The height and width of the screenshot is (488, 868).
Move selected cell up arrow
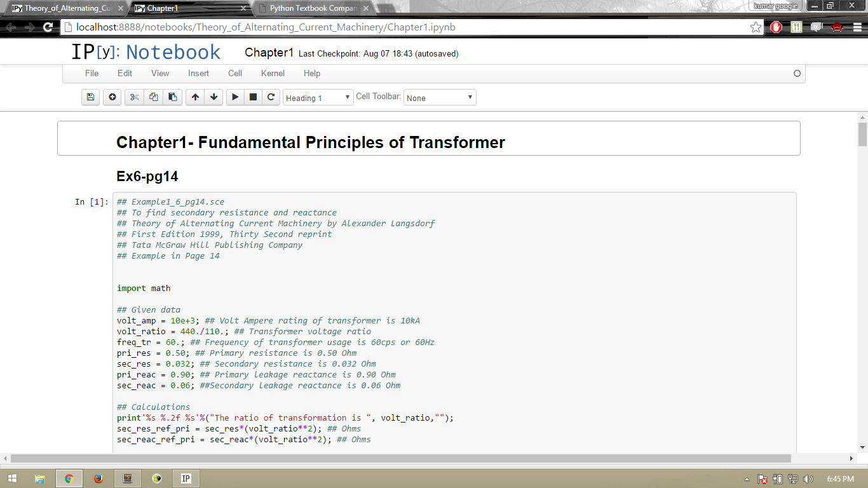click(195, 97)
